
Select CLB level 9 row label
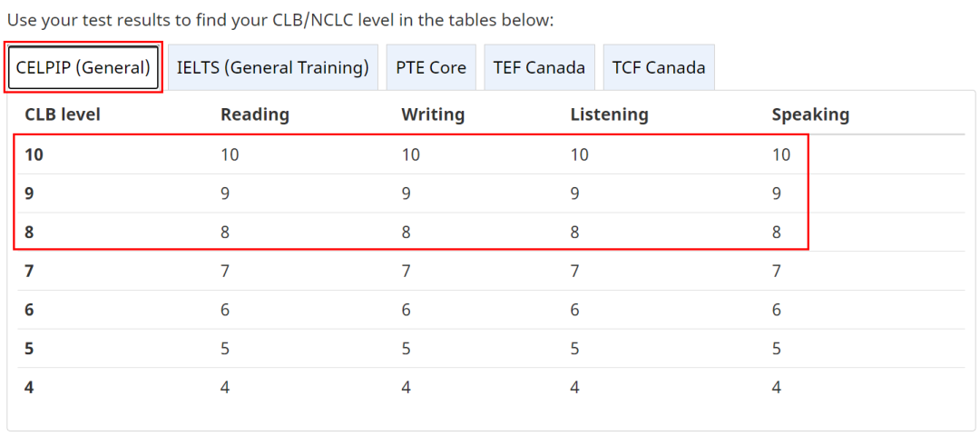pyautogui.click(x=29, y=193)
